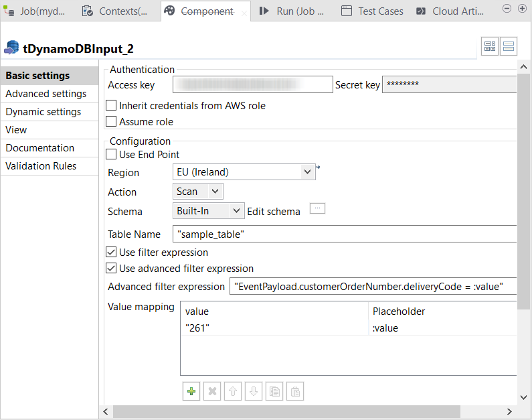Screen dimensions: 532x420
Task: Open the Test Cases tab
Action: coord(372,11)
